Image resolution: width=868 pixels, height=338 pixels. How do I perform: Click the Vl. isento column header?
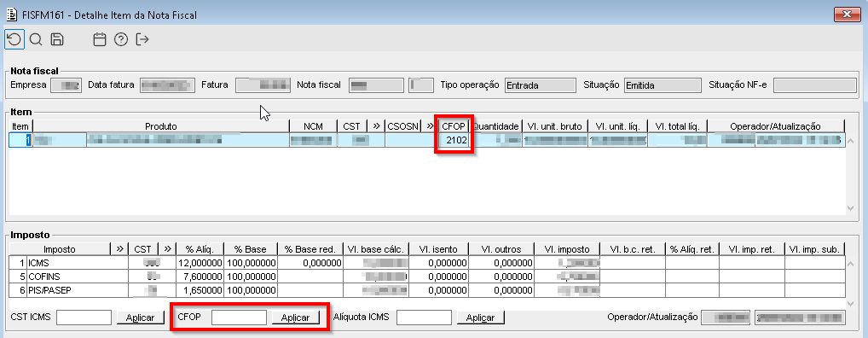(x=439, y=249)
